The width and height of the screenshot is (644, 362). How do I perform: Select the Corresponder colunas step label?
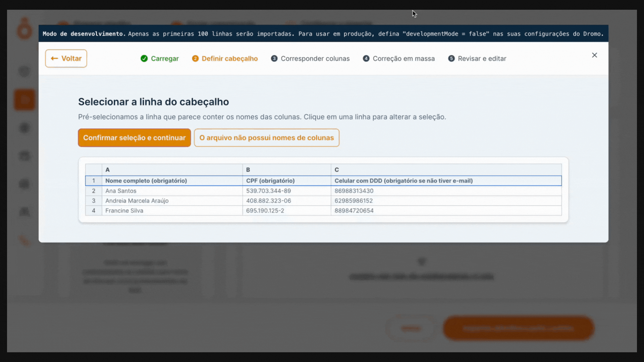[315, 58]
